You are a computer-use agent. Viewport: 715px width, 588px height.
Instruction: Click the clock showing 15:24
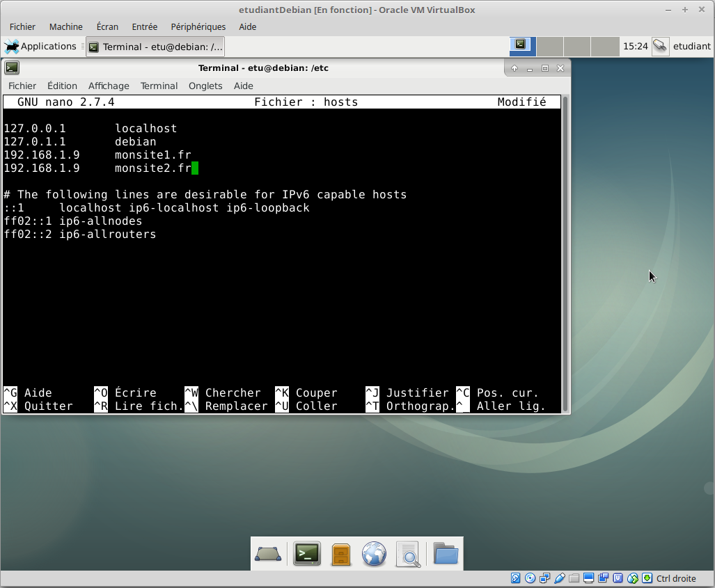[x=635, y=46]
